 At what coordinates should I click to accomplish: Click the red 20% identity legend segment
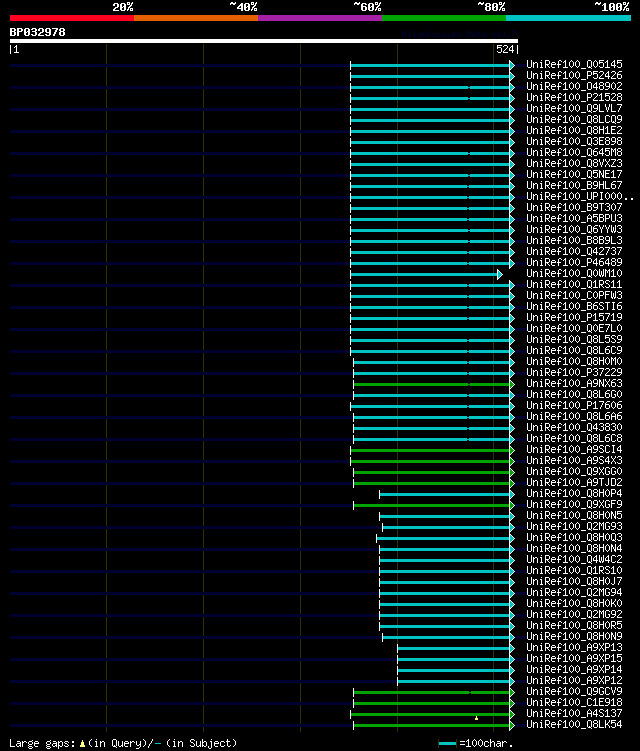coord(72,18)
